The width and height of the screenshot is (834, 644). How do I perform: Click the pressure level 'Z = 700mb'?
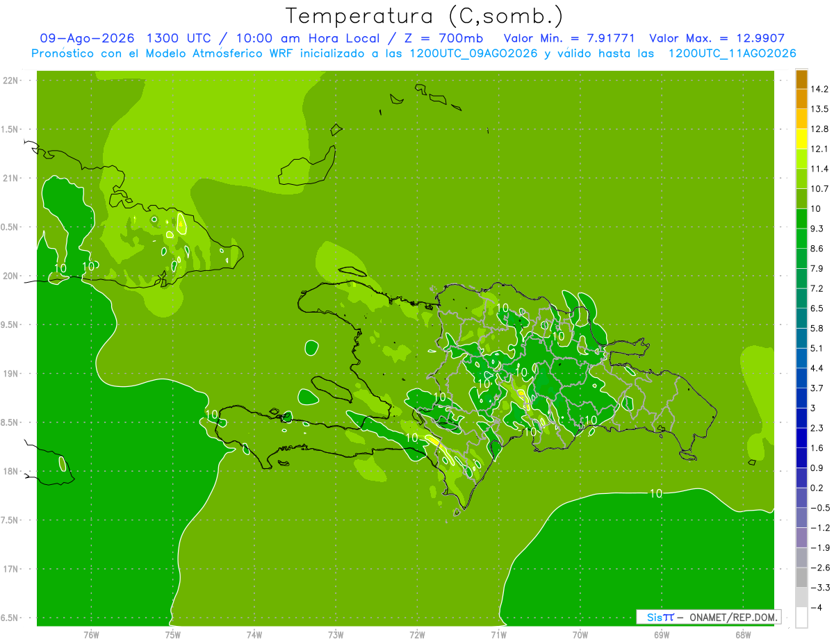tap(443, 38)
